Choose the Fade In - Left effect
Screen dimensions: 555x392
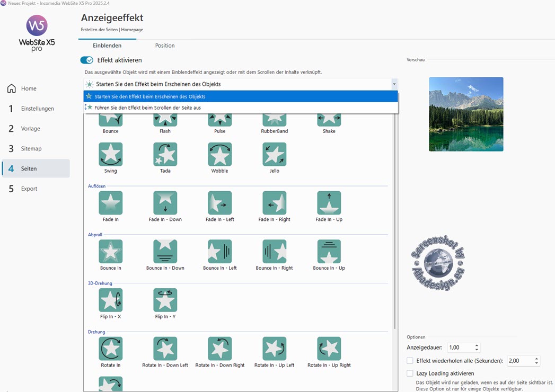(220, 203)
